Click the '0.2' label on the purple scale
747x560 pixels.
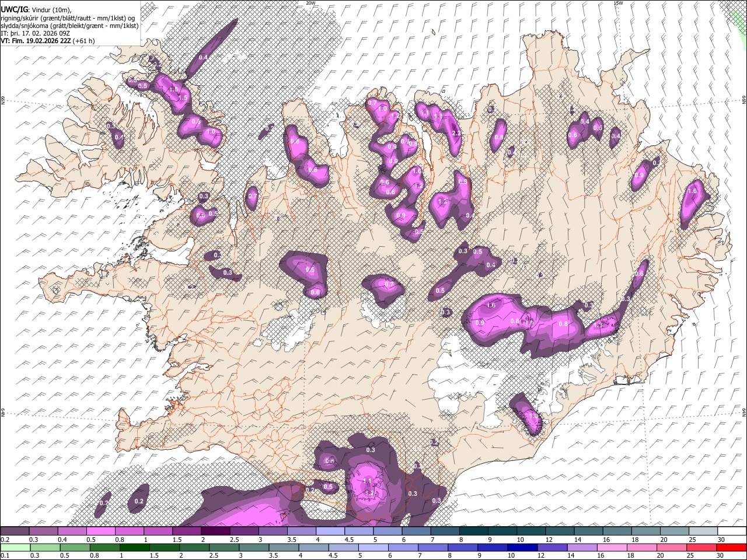click(x=5, y=540)
